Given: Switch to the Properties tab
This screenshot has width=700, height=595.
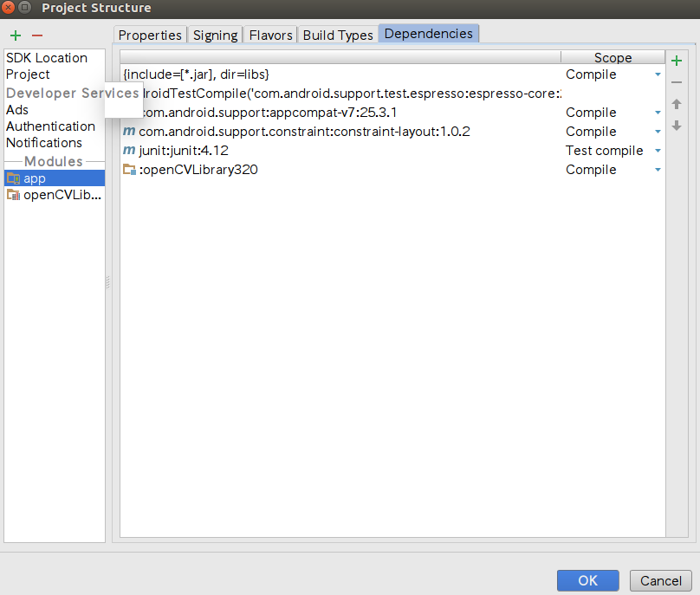Looking at the screenshot, I should (x=150, y=35).
